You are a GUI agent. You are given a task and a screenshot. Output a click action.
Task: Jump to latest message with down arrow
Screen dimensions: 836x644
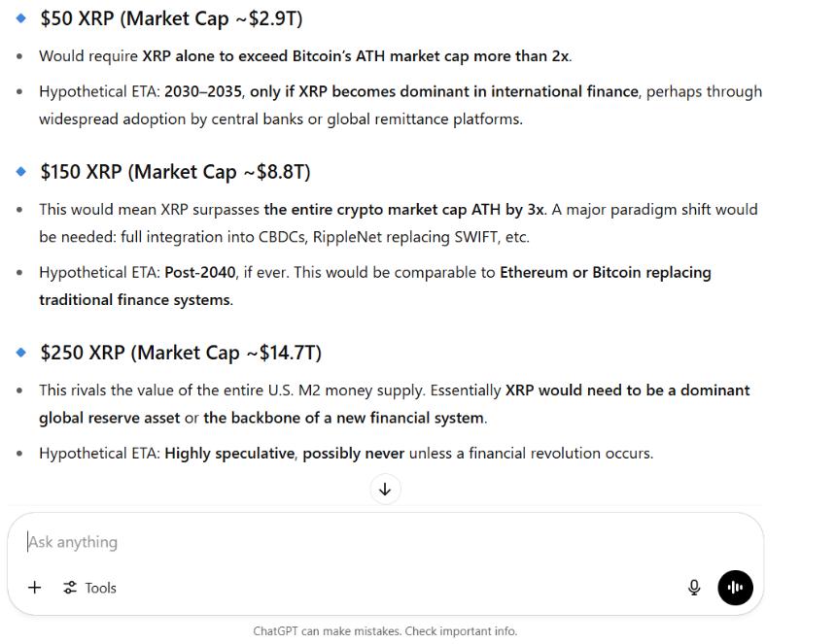(x=385, y=489)
